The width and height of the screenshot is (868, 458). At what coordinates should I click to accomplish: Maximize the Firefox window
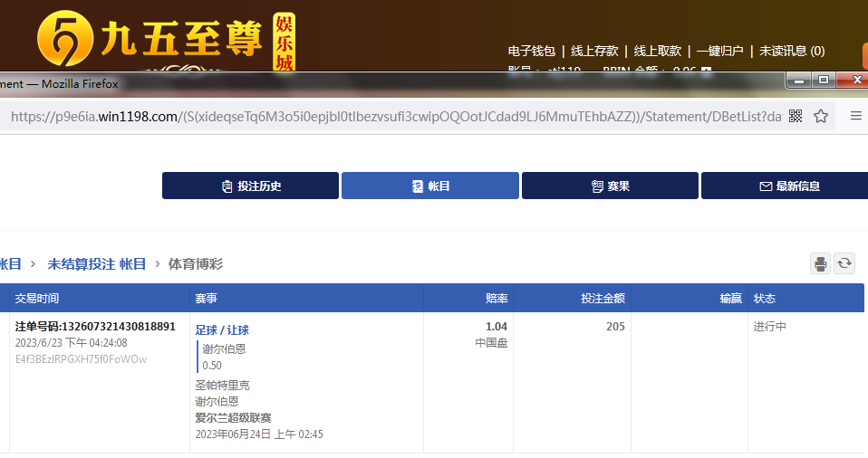click(x=824, y=81)
